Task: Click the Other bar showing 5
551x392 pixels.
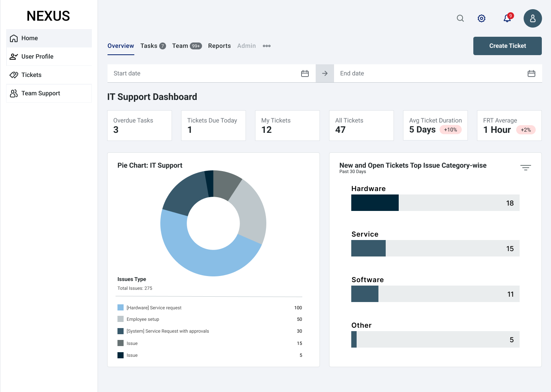Action: click(435, 340)
